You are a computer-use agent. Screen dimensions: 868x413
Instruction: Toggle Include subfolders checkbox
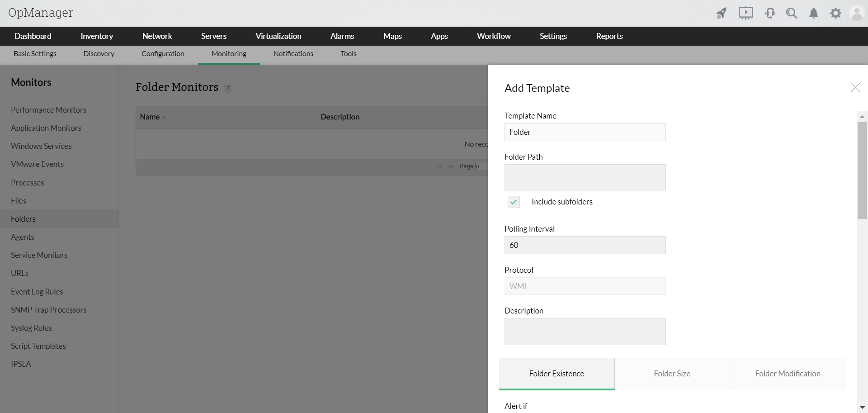514,202
